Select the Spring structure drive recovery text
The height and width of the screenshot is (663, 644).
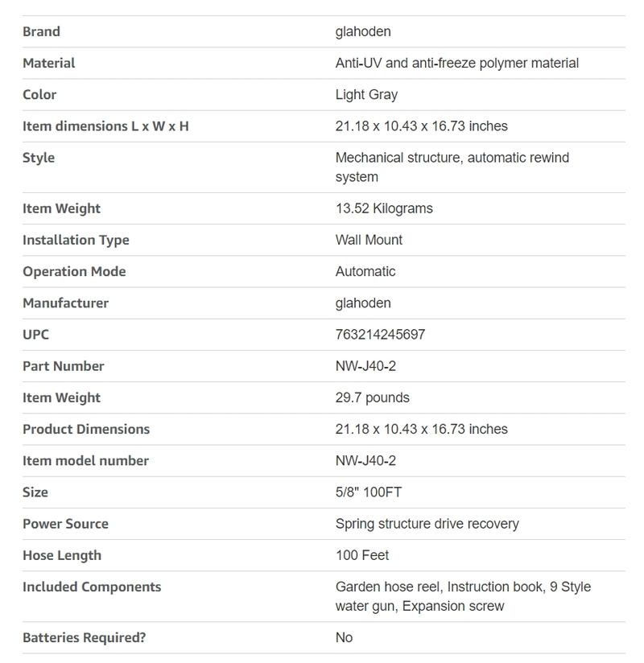427,523
